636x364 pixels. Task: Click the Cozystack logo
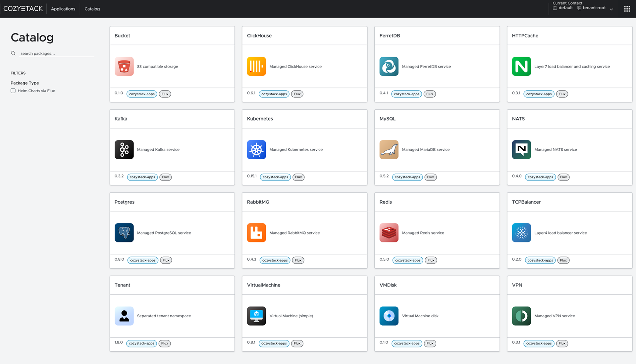(x=23, y=9)
